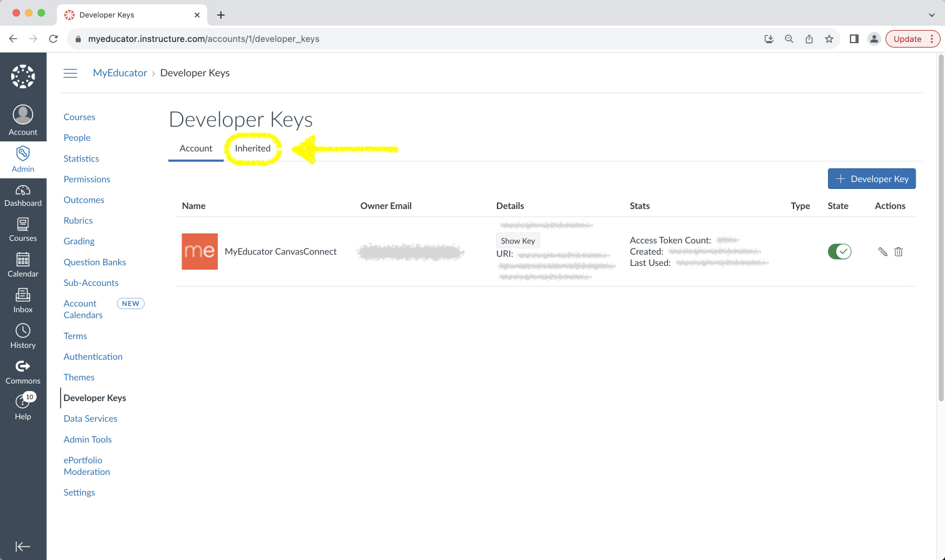Reveal the key with Show Key button
This screenshot has width=945, height=560.
pos(518,241)
